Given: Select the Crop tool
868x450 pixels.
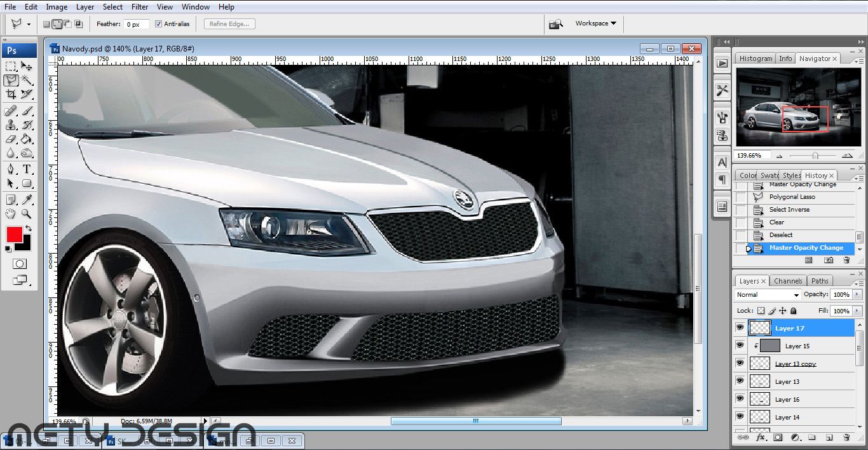Looking at the screenshot, I should click(x=11, y=94).
